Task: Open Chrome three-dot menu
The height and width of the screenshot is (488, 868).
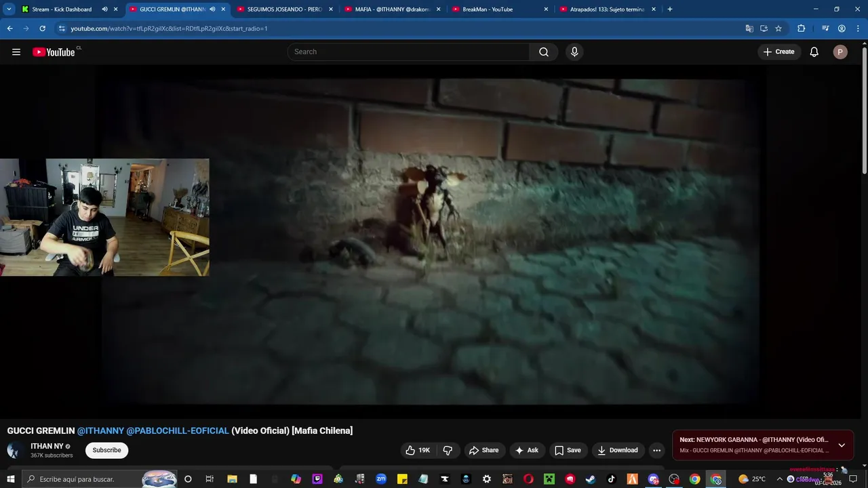Action: (857, 28)
